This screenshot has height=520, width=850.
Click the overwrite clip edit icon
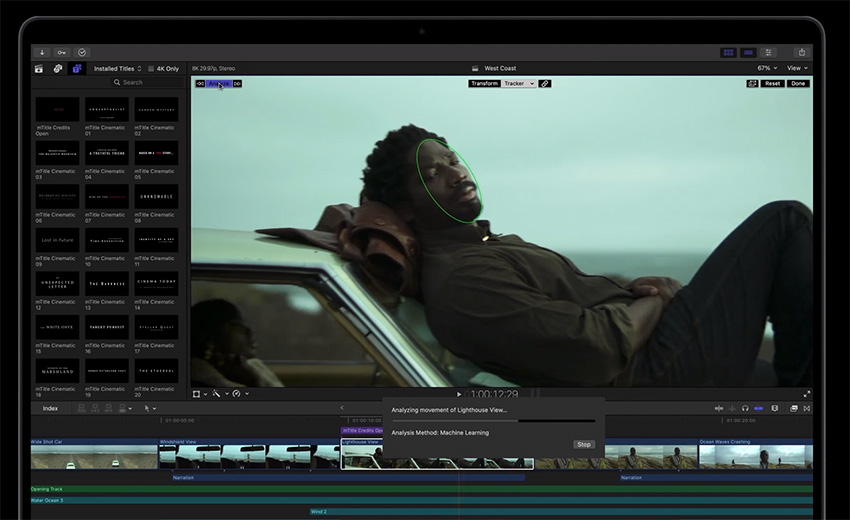pyautogui.click(x=122, y=408)
